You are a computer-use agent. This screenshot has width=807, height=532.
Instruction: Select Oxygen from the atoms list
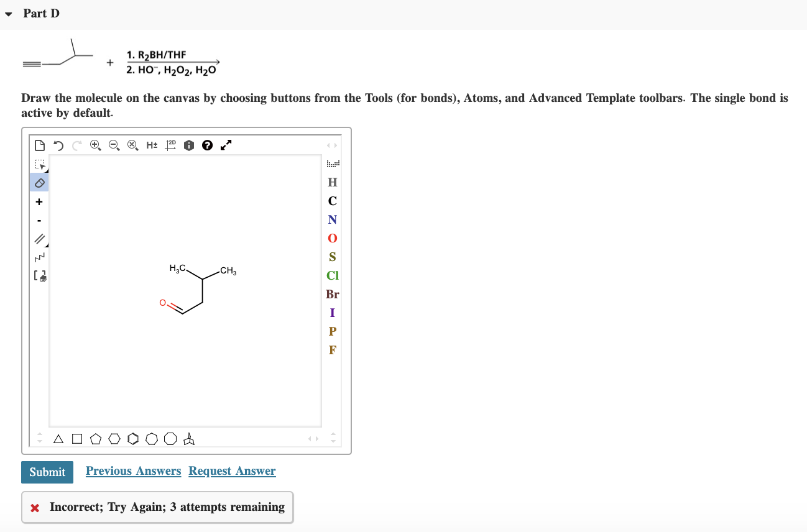332,238
